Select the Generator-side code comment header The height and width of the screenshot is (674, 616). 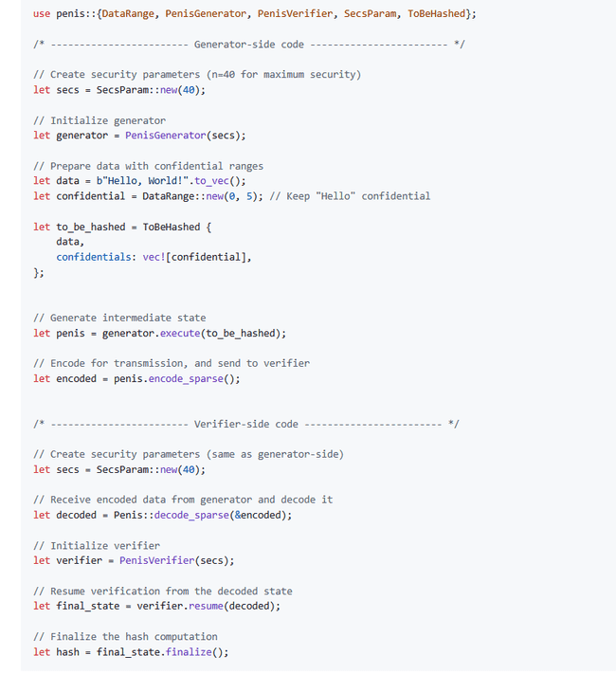point(249,45)
